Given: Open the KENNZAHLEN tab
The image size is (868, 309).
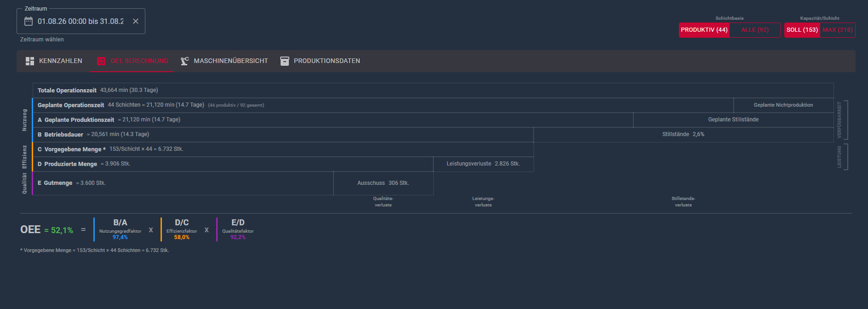Looking at the screenshot, I should tap(54, 61).
